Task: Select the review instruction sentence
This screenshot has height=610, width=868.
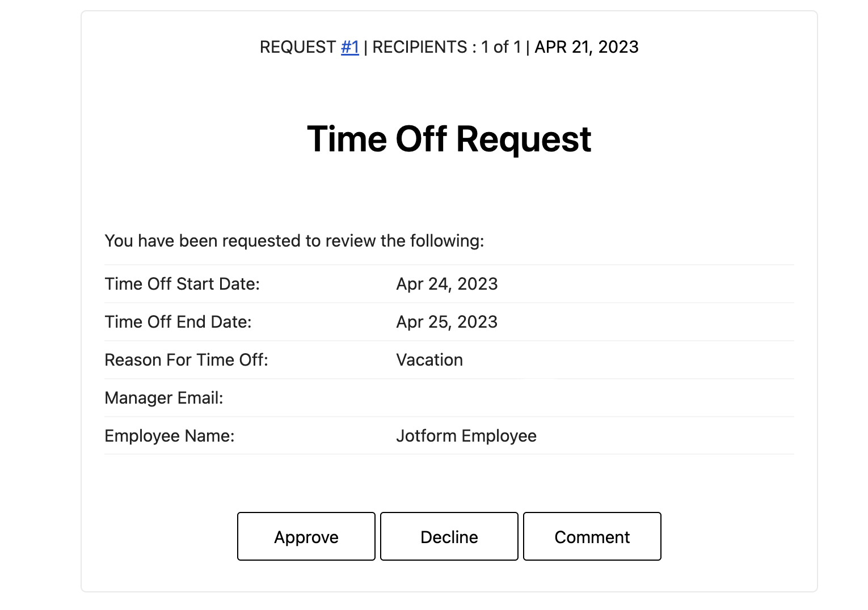Action: click(x=294, y=241)
